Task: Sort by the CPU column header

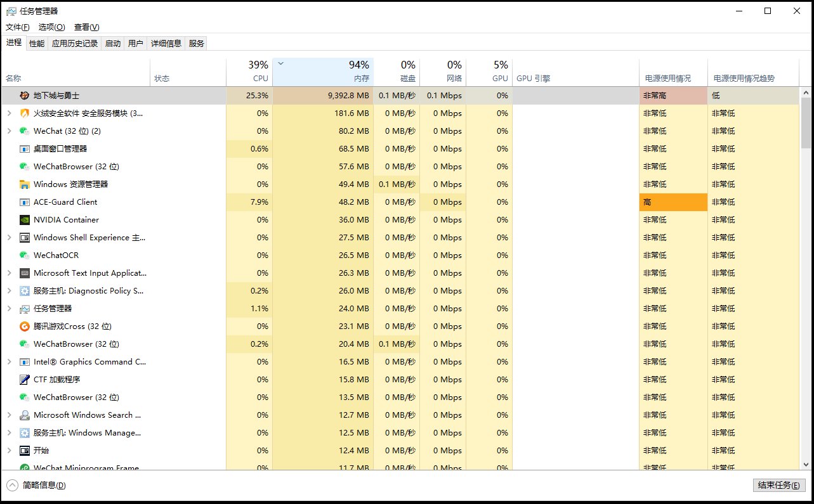Action: pyautogui.click(x=249, y=72)
